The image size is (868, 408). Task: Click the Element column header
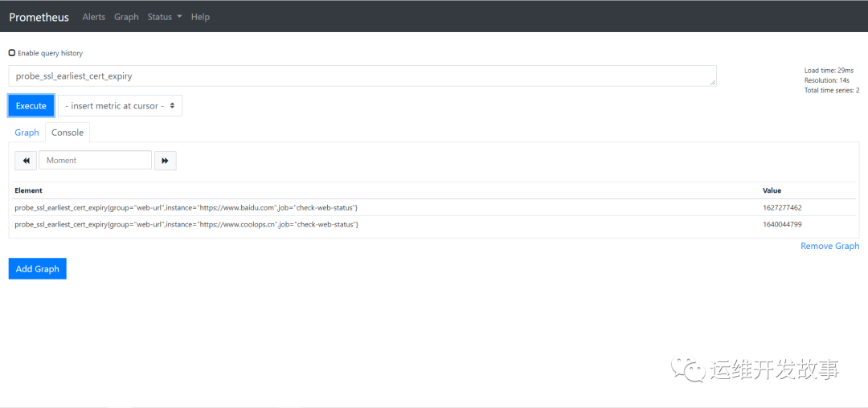click(x=29, y=190)
